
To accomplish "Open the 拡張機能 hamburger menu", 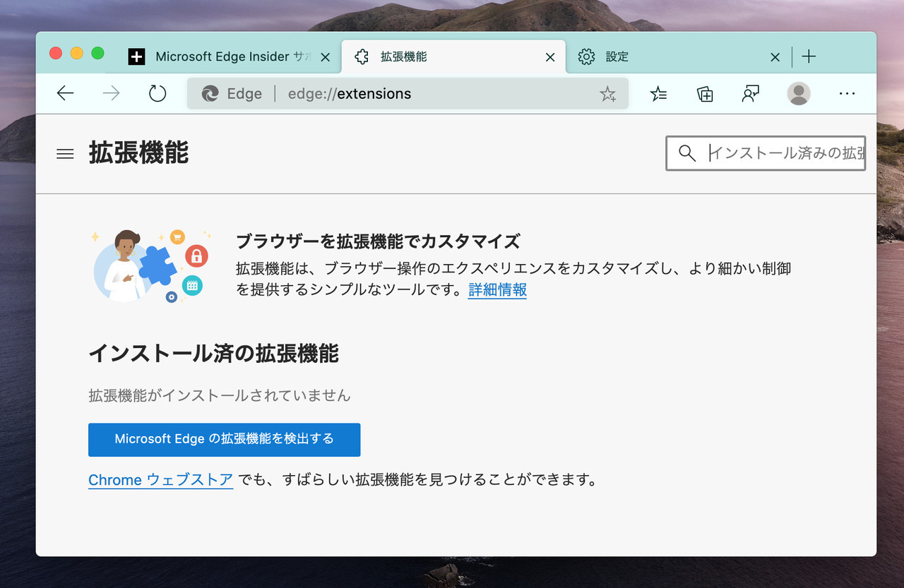I will (65, 154).
